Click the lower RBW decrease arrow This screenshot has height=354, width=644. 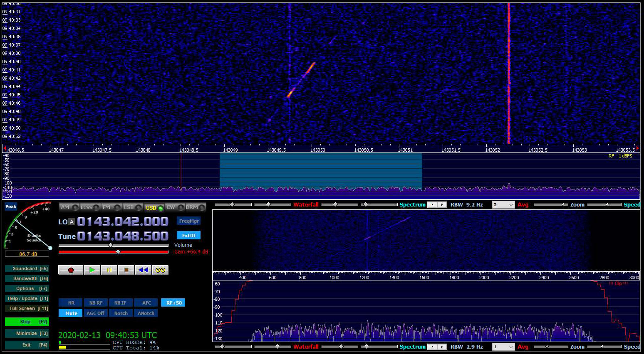click(433, 347)
